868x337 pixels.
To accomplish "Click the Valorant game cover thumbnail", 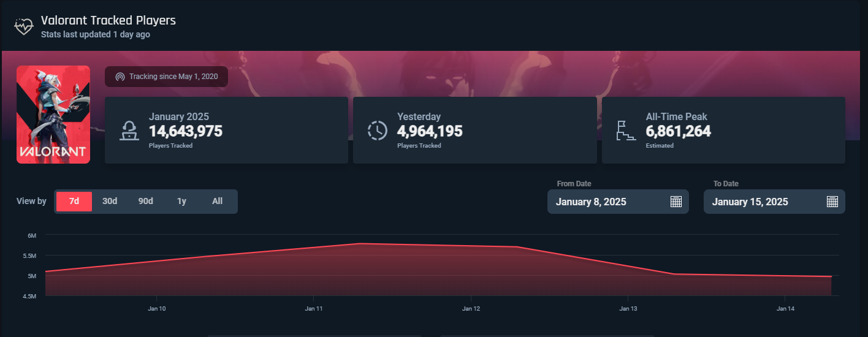I will point(53,115).
